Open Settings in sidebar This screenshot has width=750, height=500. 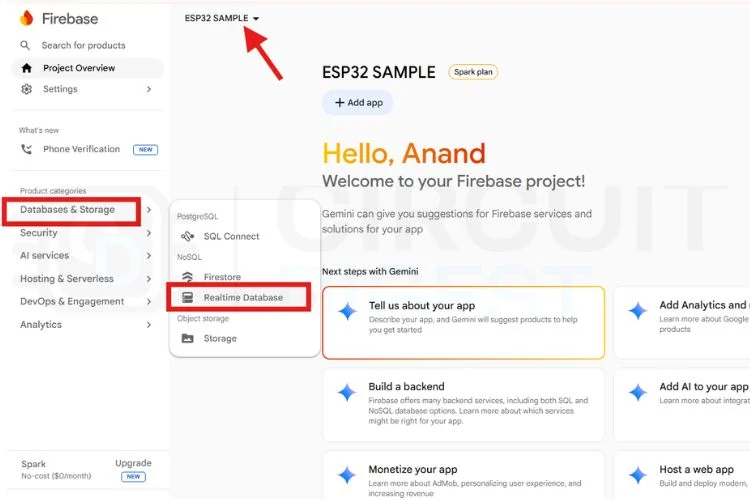click(x=60, y=89)
